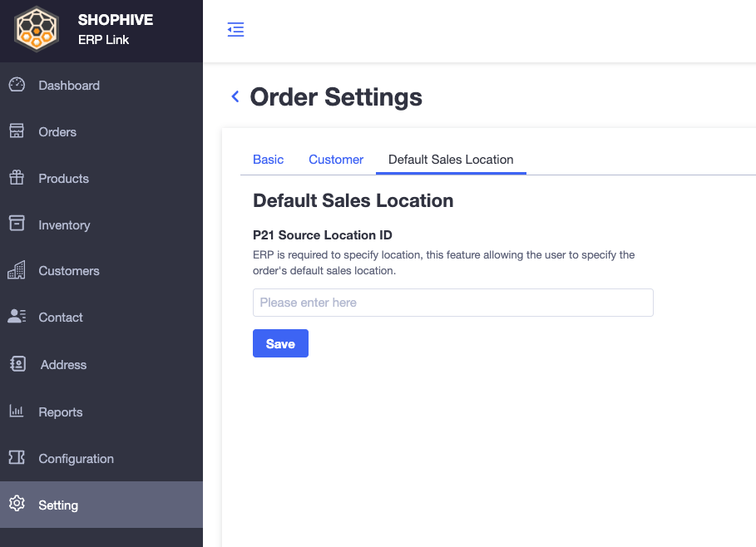
Task: Select the Address book icon
Action: pos(17,363)
